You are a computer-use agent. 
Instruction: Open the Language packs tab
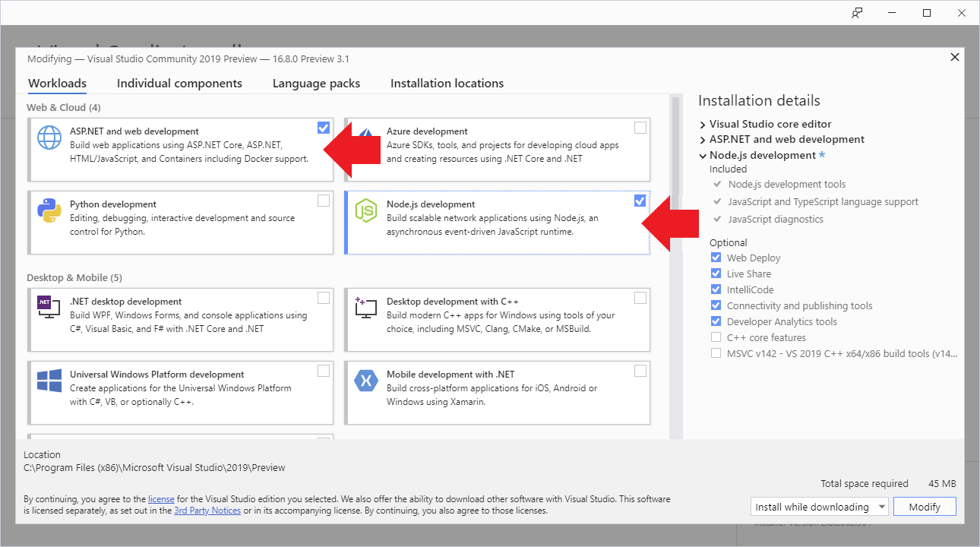tap(316, 84)
